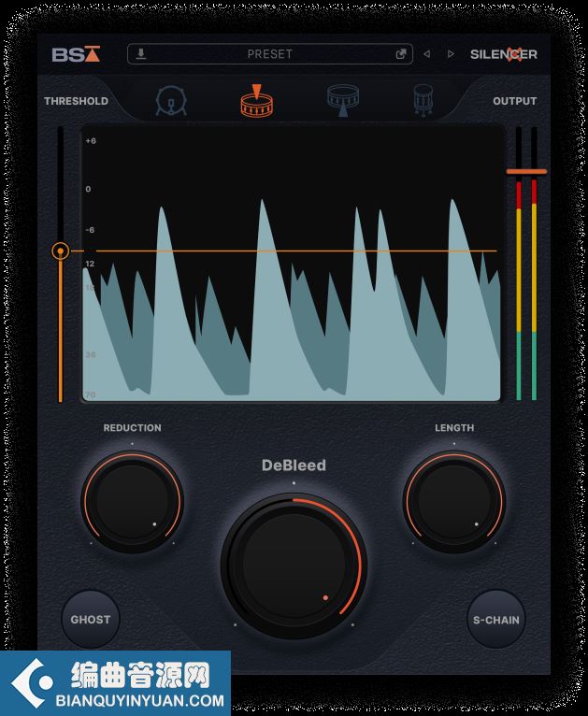
Task: Open the PRESET dropdown field
Action: point(270,54)
